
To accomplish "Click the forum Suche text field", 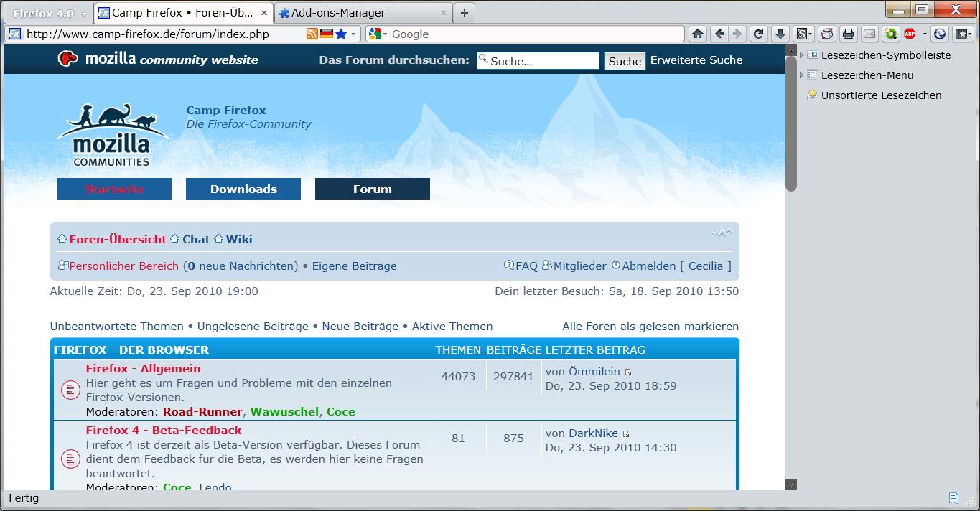I will [538, 61].
